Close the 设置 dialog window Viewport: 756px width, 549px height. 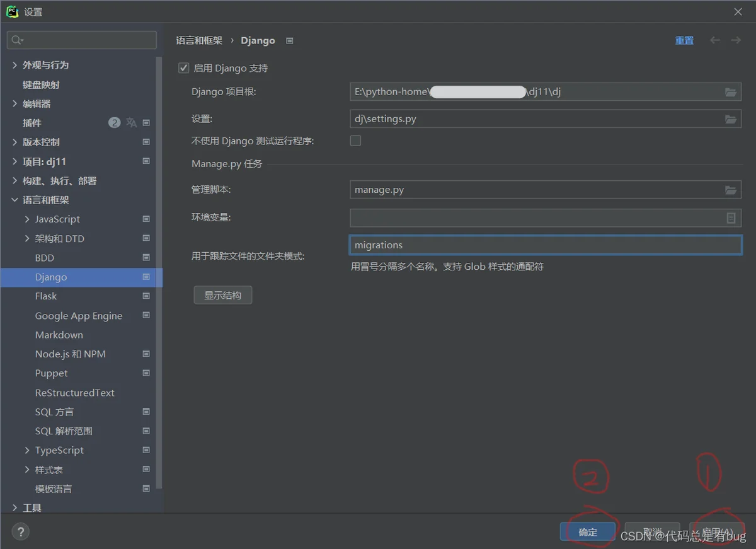pyautogui.click(x=738, y=12)
